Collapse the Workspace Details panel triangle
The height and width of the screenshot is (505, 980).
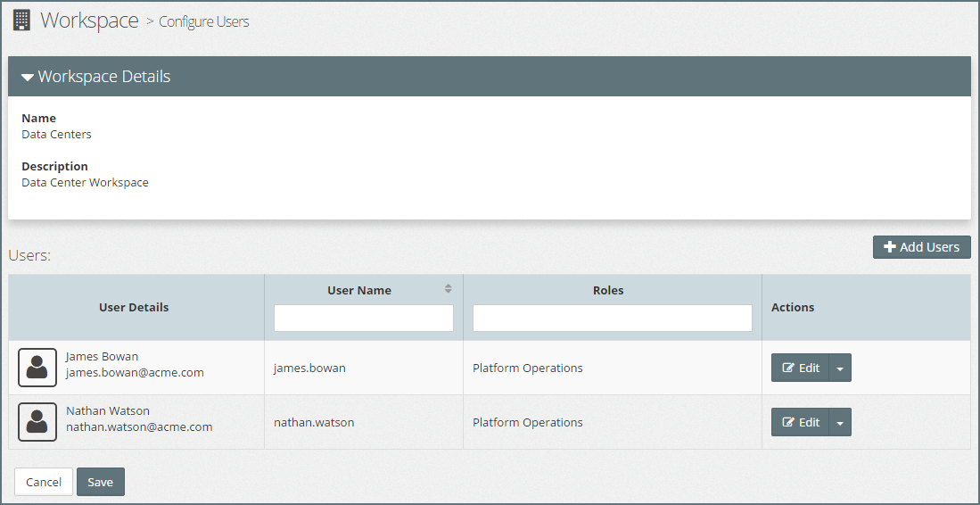coord(28,78)
